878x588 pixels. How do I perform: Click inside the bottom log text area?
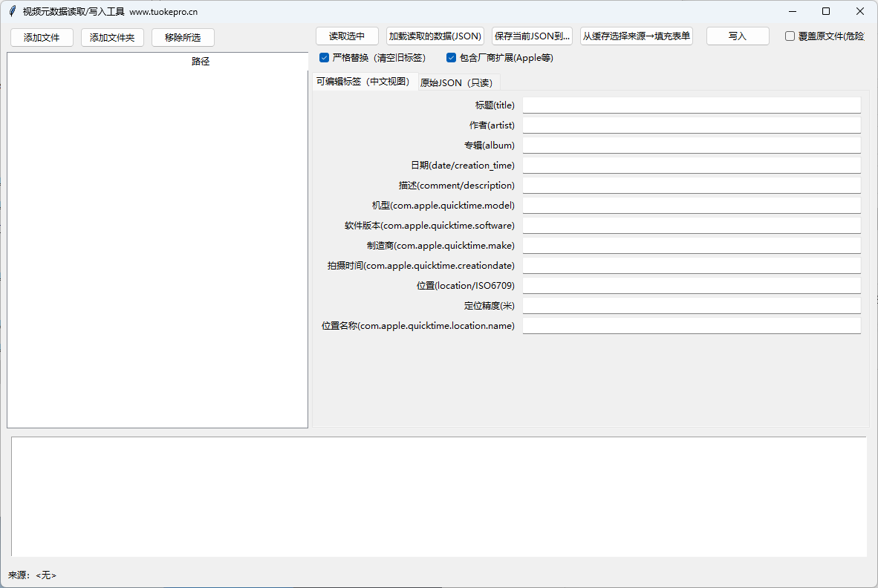tap(438, 496)
